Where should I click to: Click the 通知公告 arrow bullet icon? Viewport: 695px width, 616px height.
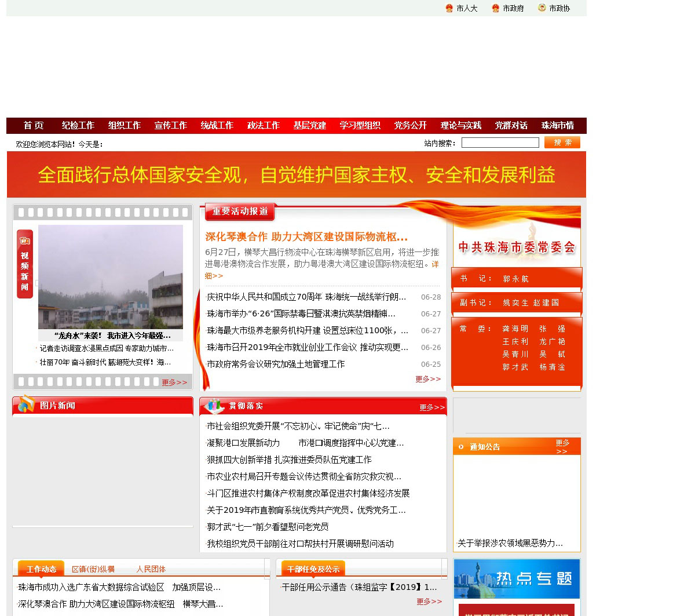(x=461, y=447)
